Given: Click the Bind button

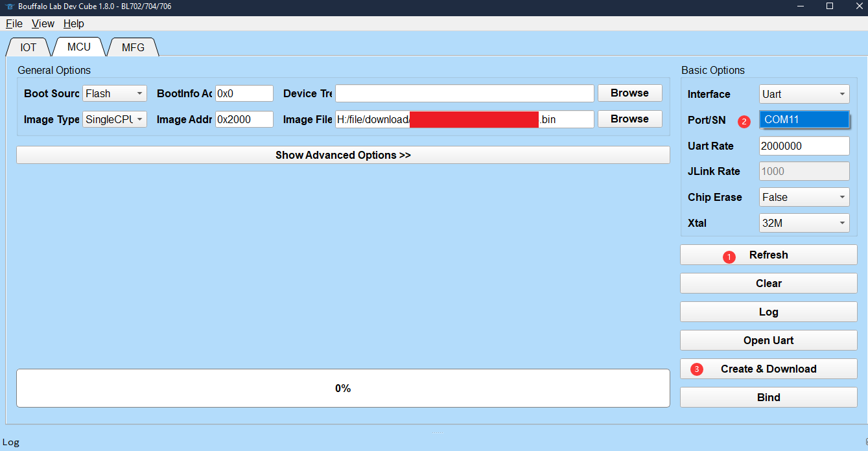Looking at the screenshot, I should tap(769, 397).
